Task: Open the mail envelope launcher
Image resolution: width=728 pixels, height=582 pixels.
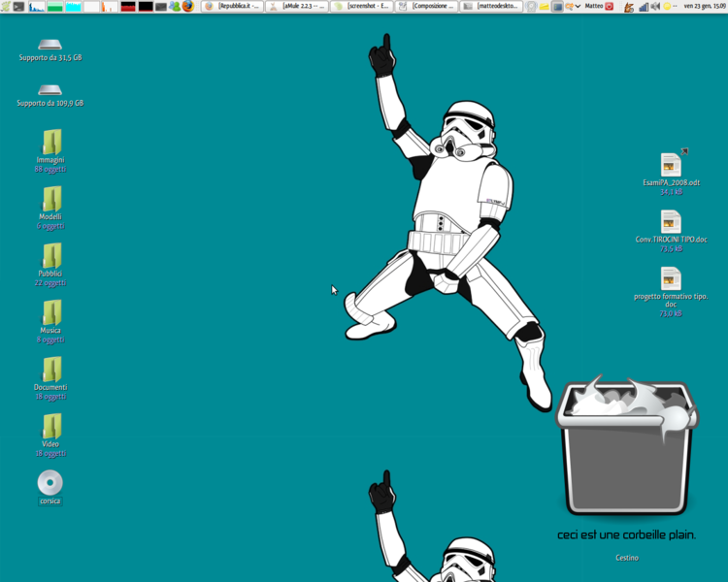Action: pos(160,7)
